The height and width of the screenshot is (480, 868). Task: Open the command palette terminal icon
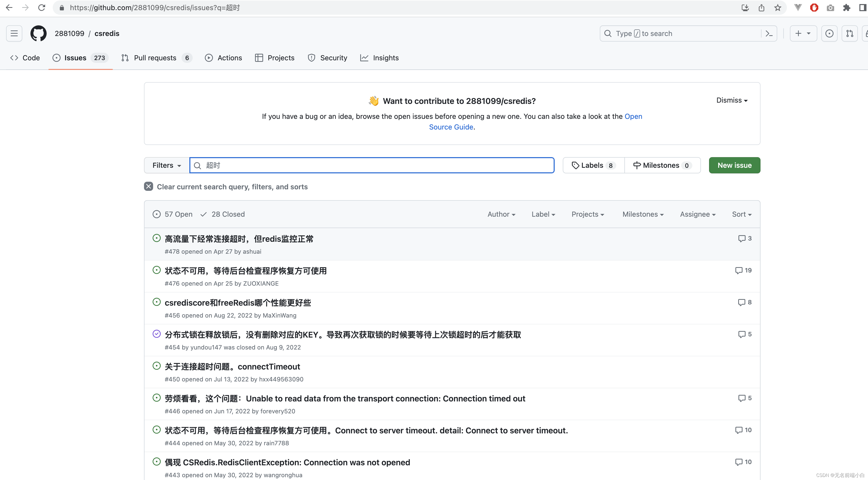click(x=769, y=33)
